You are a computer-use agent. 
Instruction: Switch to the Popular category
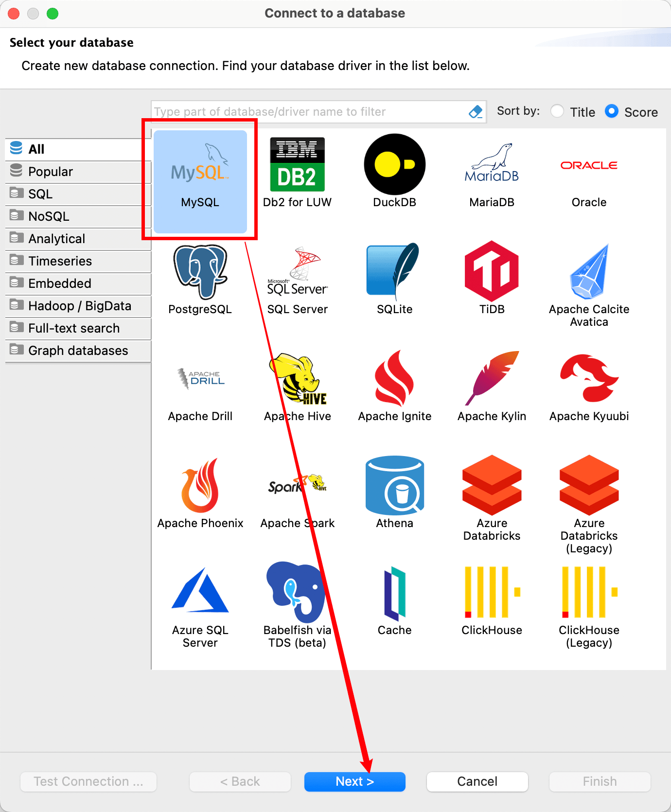[x=78, y=172]
